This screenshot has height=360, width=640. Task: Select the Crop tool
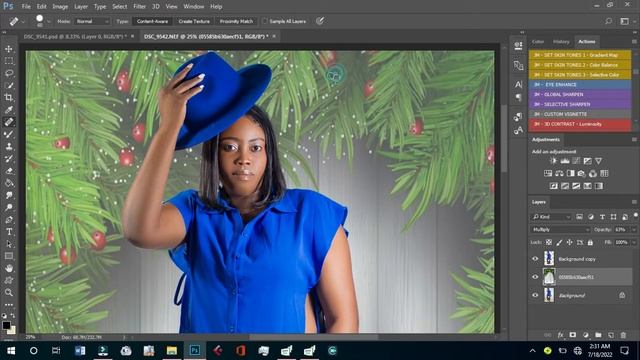pos(9,98)
